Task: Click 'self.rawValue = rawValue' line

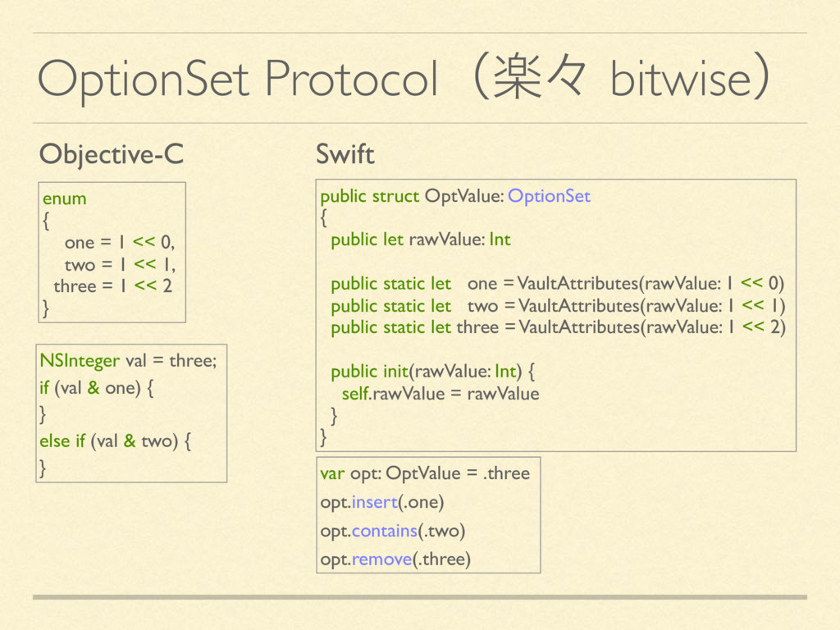Action: point(440,394)
